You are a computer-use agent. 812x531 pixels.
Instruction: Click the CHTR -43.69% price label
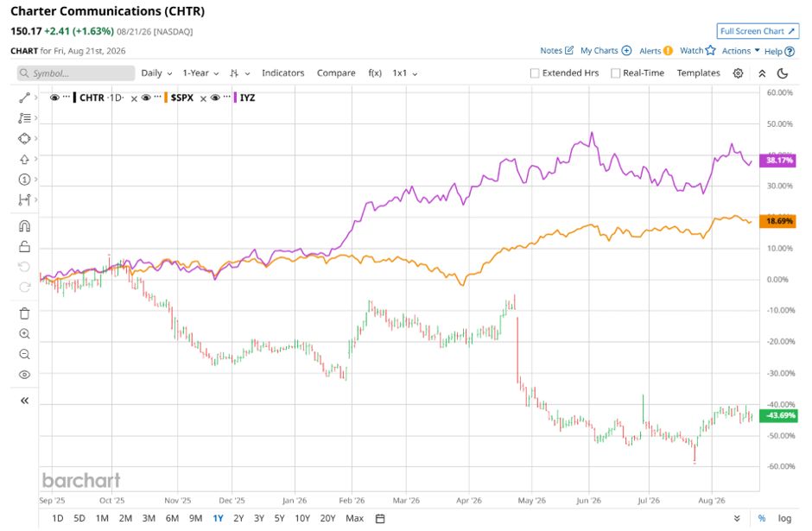pyautogui.click(x=778, y=415)
